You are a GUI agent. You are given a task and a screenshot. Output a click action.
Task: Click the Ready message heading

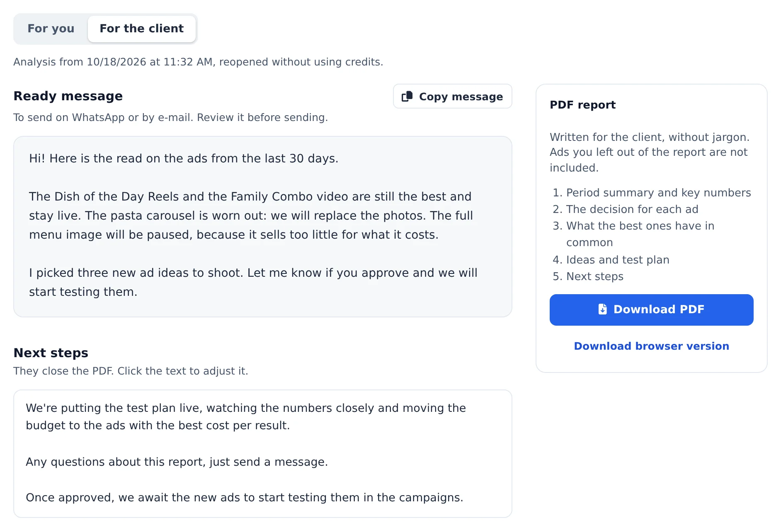tap(68, 96)
